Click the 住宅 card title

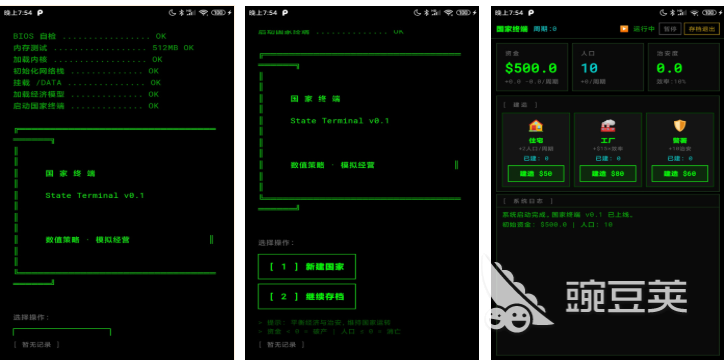pos(536,140)
